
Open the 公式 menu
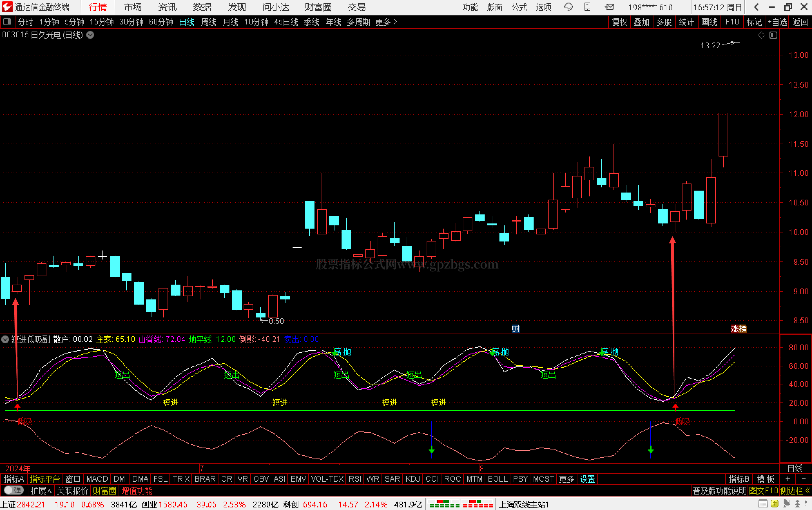point(519,7)
